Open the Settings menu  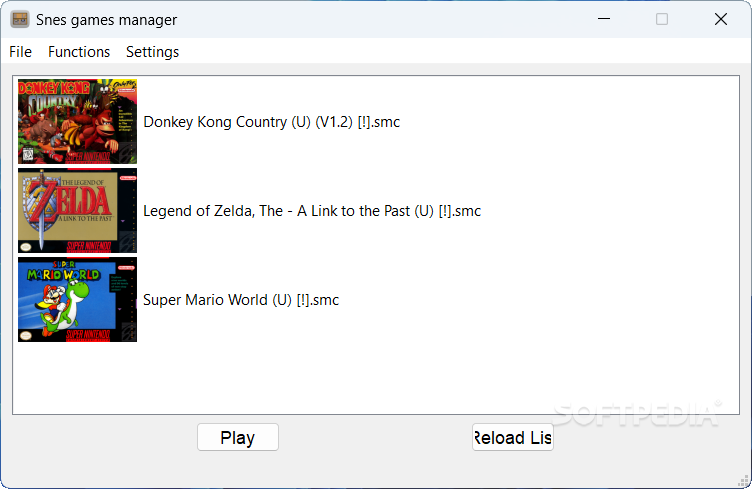[153, 52]
